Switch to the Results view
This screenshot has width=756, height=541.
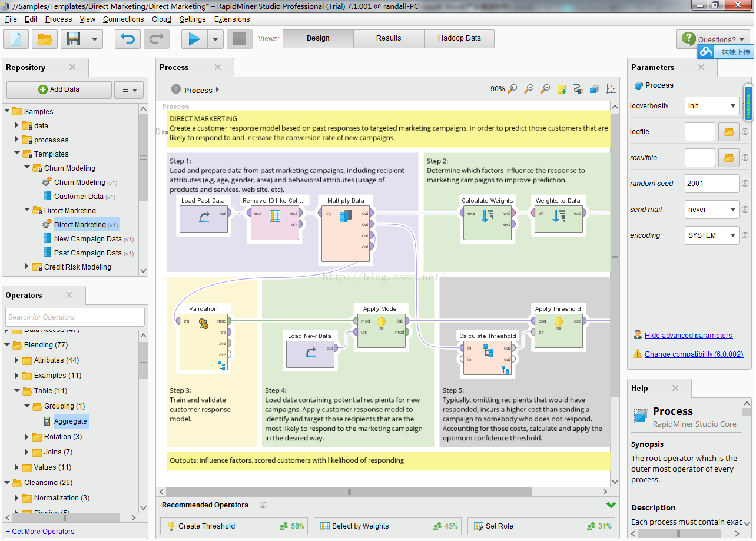click(x=389, y=38)
